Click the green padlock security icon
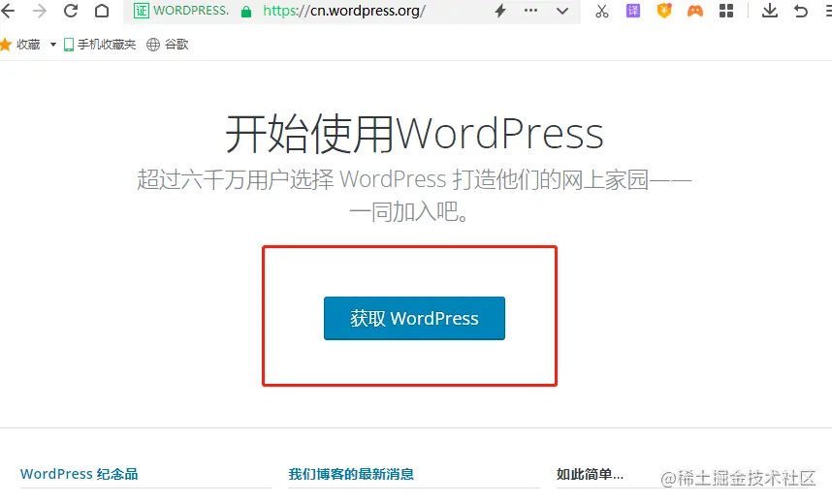The height and width of the screenshot is (504, 832). point(246,11)
